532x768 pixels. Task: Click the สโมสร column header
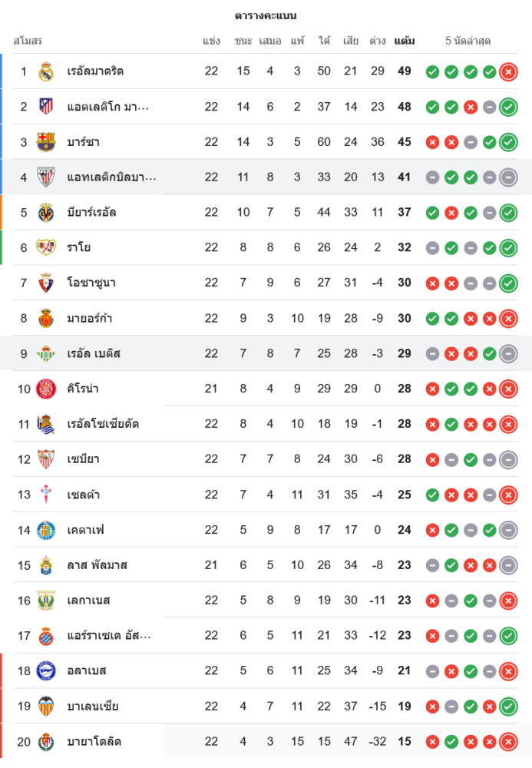point(28,41)
